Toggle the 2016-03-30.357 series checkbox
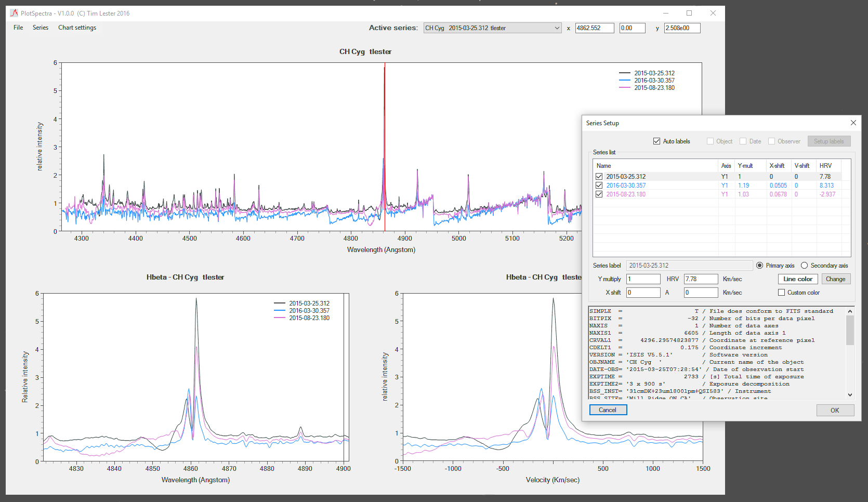The height and width of the screenshot is (502, 868). 599,186
